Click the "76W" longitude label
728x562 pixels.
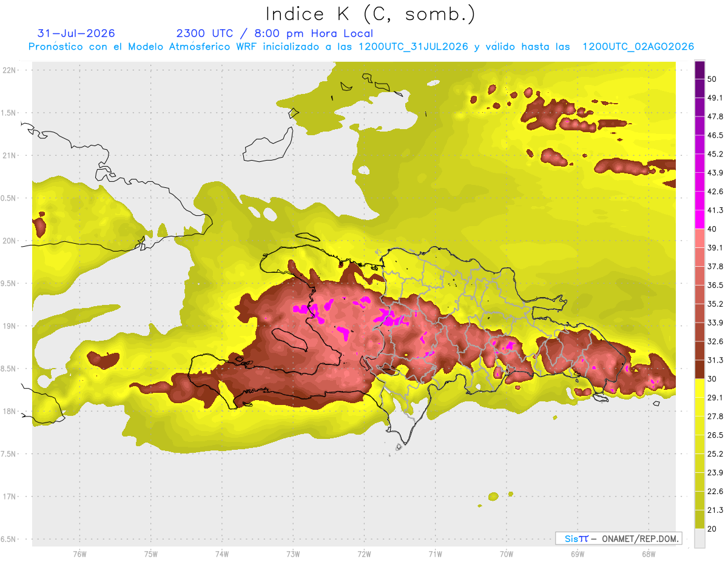click(x=79, y=554)
